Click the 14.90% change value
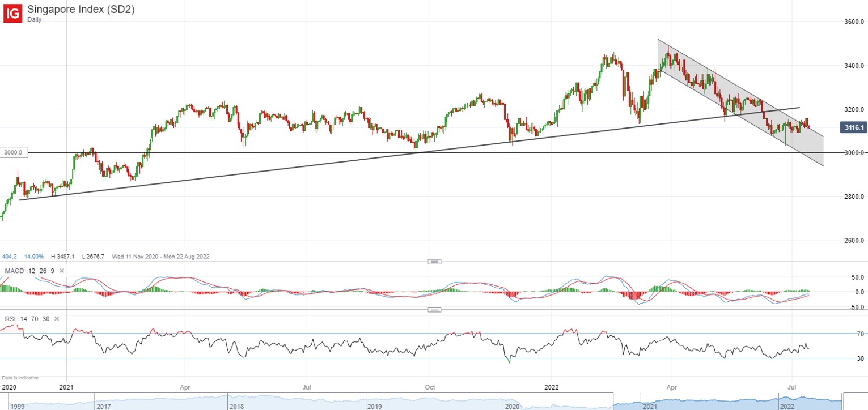The width and height of the screenshot is (868, 410). point(33,257)
